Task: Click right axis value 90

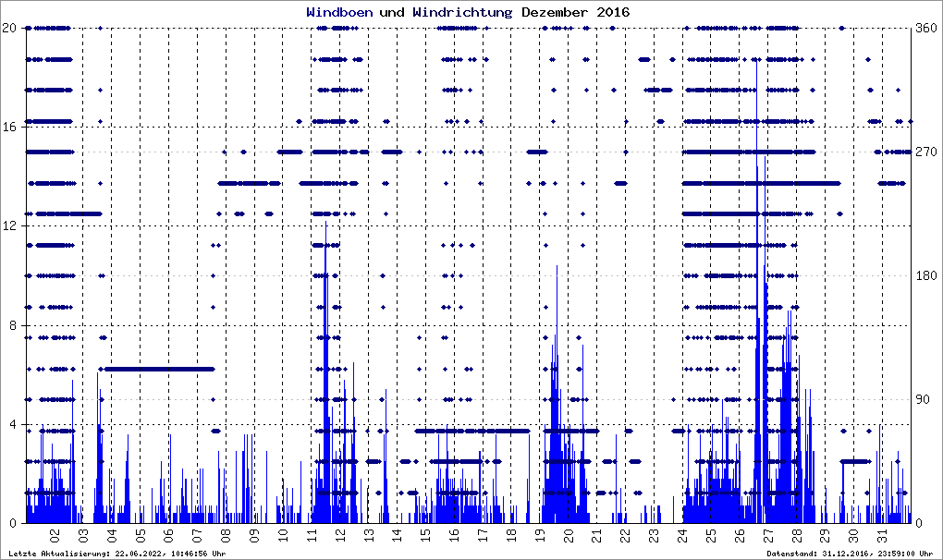Action: [x=924, y=399]
